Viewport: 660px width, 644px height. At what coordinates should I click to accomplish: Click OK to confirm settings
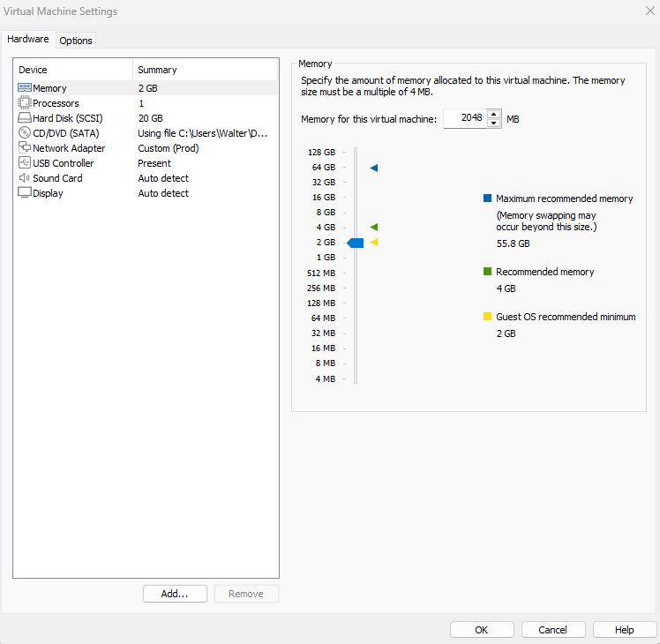pos(481,630)
